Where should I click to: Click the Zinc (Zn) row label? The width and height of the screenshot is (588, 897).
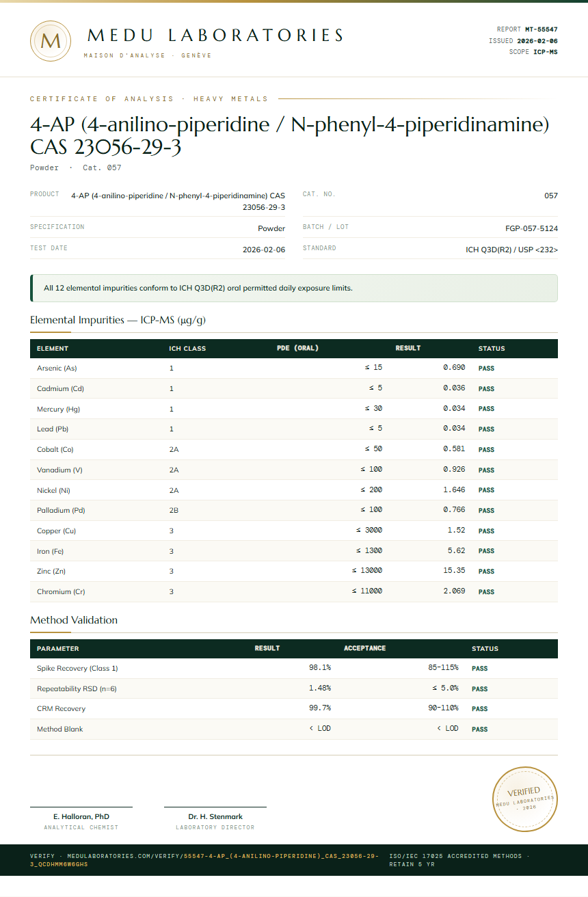tap(51, 572)
